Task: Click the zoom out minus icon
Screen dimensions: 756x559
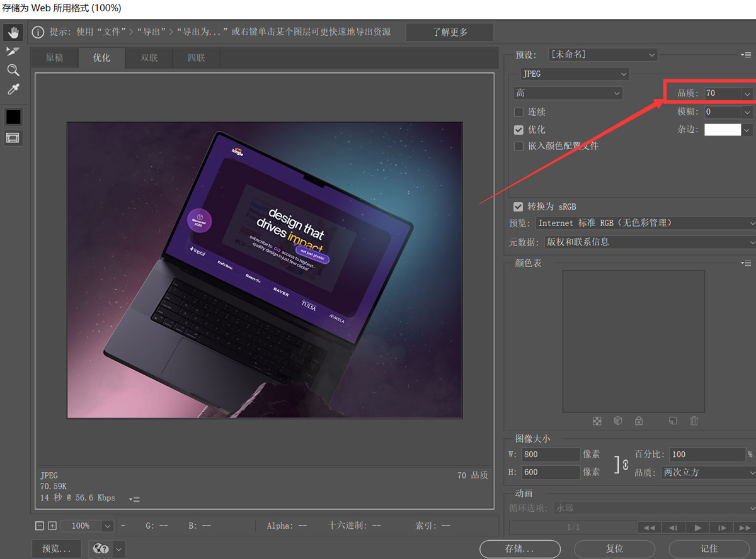Action: (40, 526)
